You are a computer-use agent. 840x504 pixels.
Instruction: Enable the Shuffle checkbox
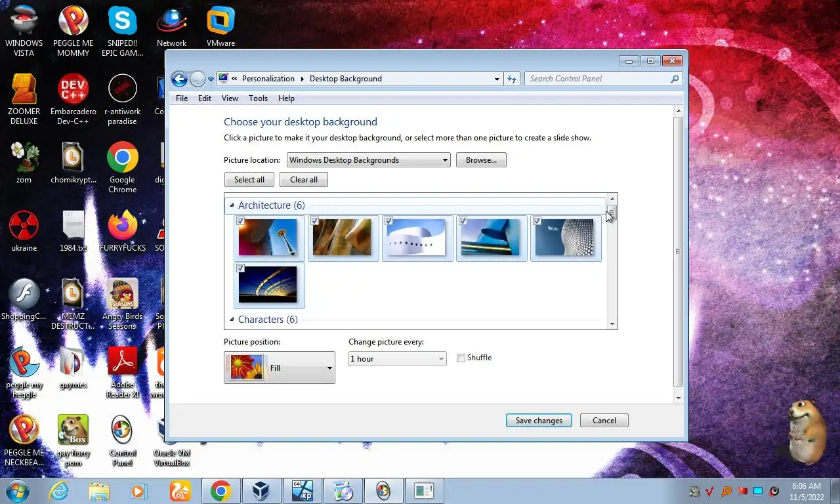point(461,358)
